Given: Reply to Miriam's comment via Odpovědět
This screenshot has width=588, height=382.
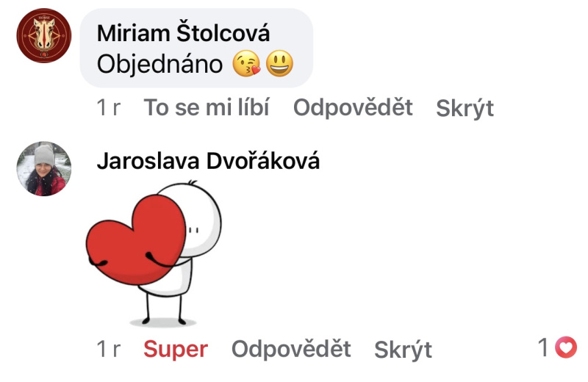Looking at the screenshot, I should tap(353, 107).
